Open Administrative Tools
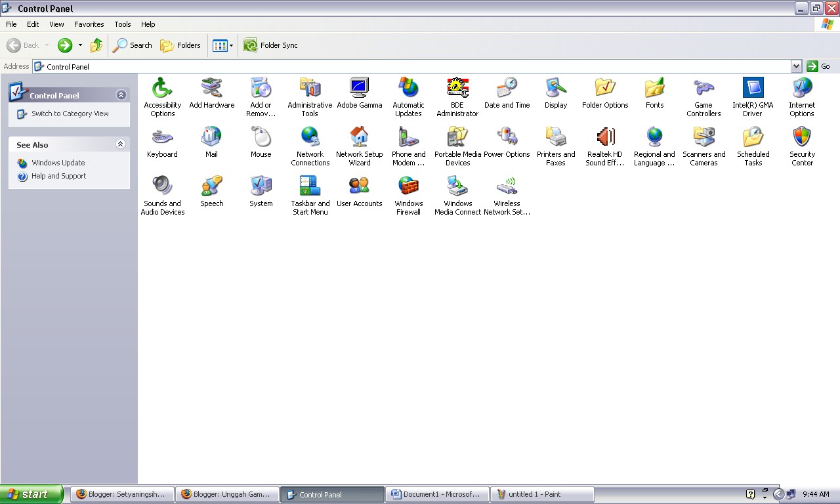This screenshot has width=840, height=504. pos(310,96)
